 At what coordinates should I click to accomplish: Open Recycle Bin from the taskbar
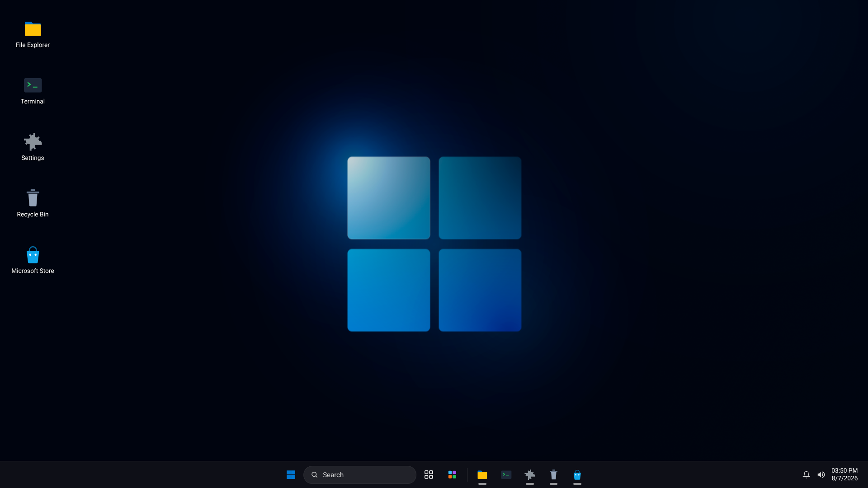point(553,475)
